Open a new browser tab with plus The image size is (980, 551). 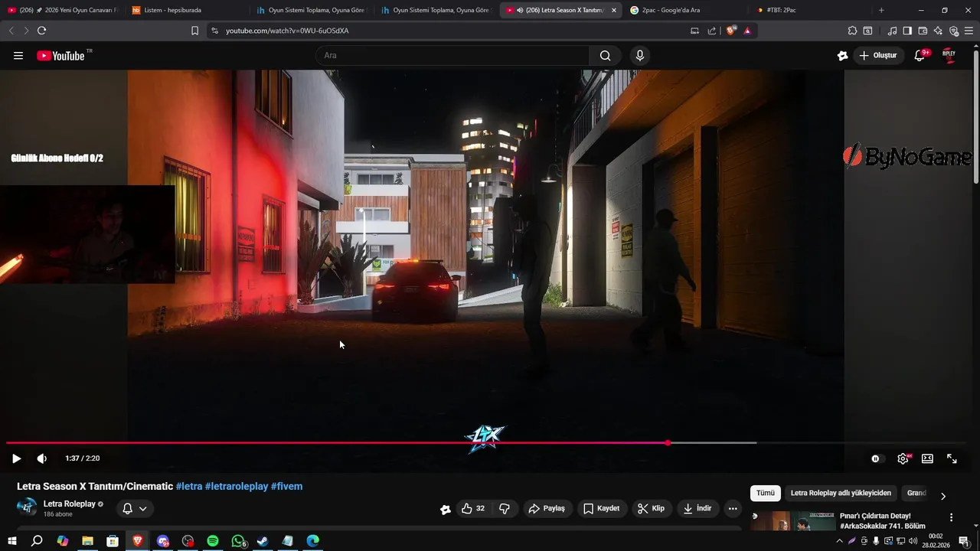pyautogui.click(x=881, y=10)
